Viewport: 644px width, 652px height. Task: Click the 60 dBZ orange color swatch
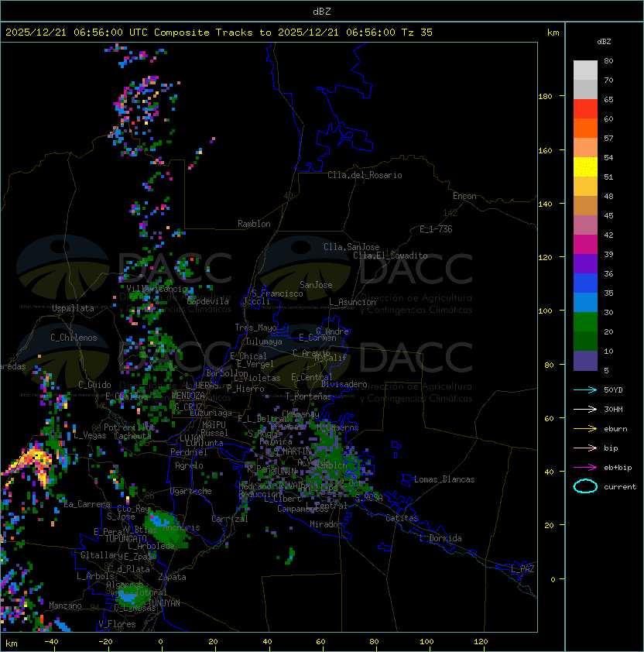pyautogui.click(x=585, y=128)
